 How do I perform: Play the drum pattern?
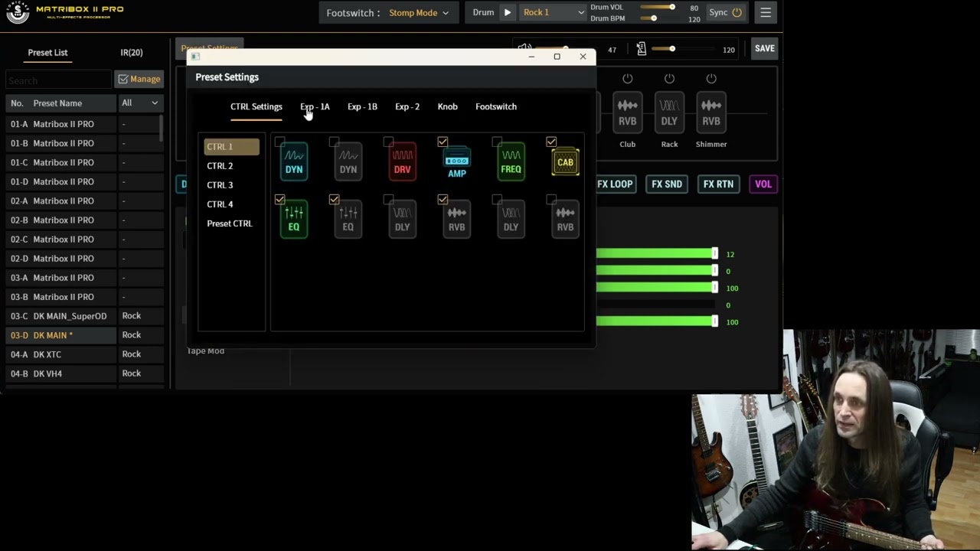507,12
